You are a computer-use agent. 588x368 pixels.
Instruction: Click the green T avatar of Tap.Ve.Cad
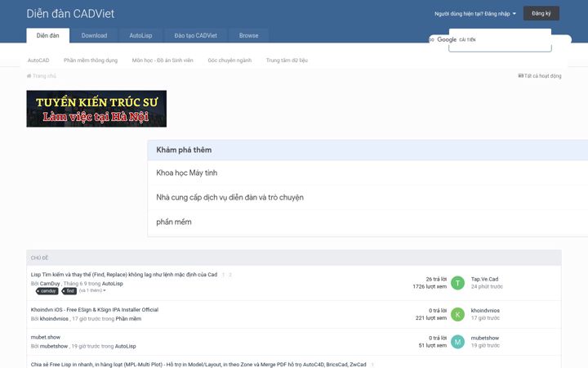(457, 283)
